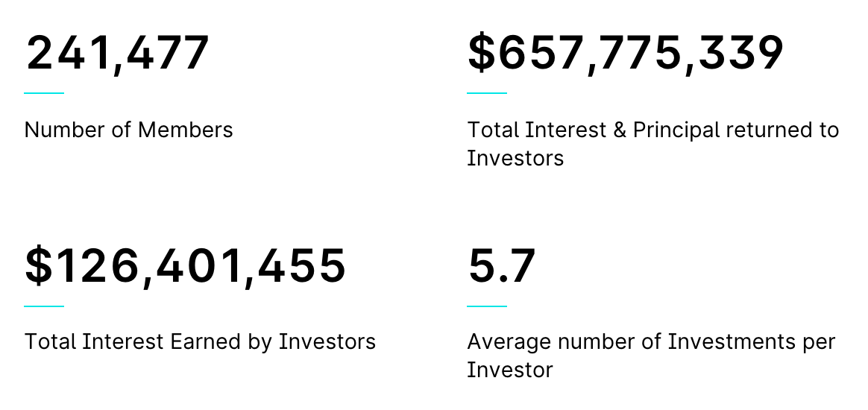Click cyan underline beneath $657,775,339

[487, 93]
